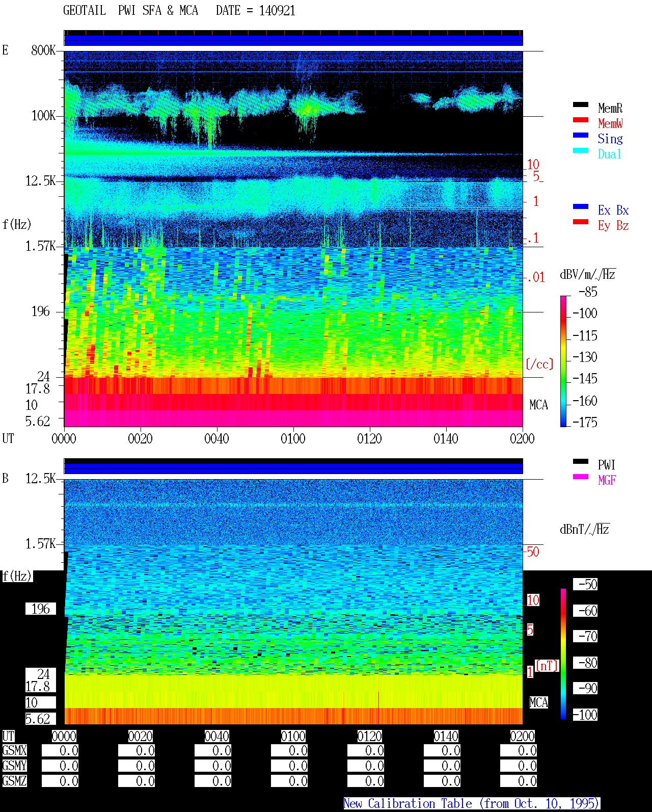The width and height of the screenshot is (652, 812).
Task: Click the black PWI legend swatch
Action: (581, 461)
